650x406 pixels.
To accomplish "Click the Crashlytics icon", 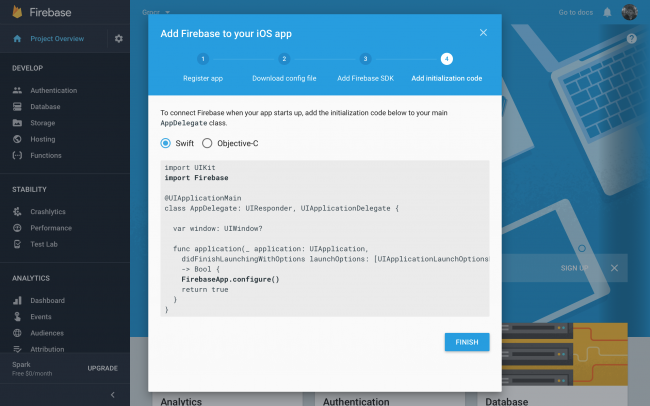I will 17,212.
